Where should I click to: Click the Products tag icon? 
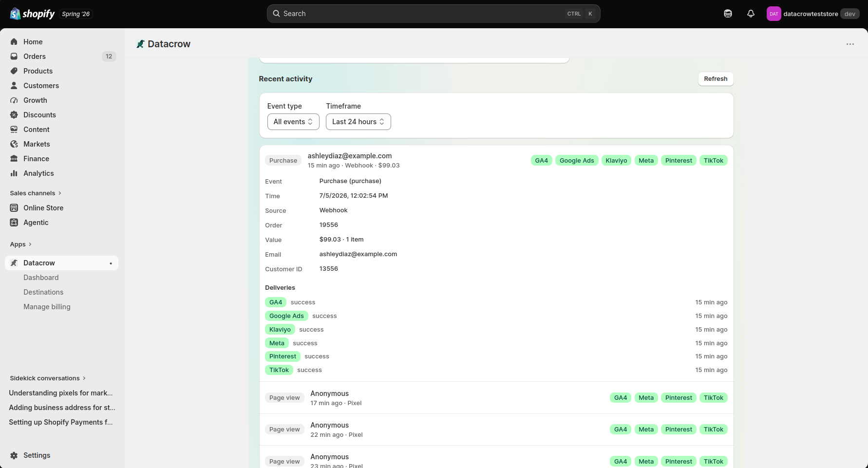coord(14,71)
